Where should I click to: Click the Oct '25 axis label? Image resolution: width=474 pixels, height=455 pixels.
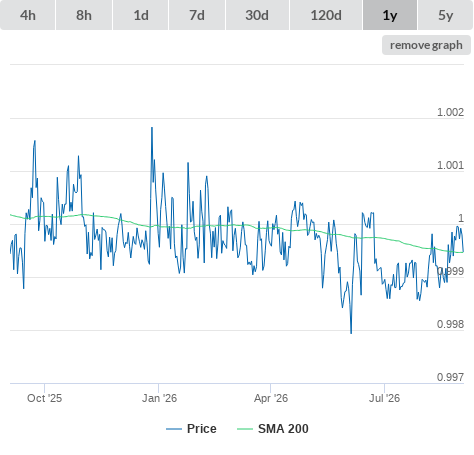44,398
